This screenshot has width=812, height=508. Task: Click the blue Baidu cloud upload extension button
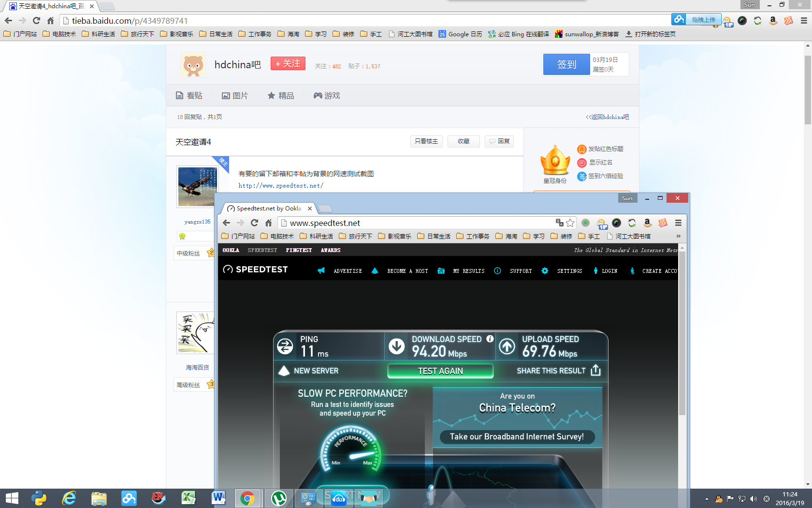coord(696,20)
